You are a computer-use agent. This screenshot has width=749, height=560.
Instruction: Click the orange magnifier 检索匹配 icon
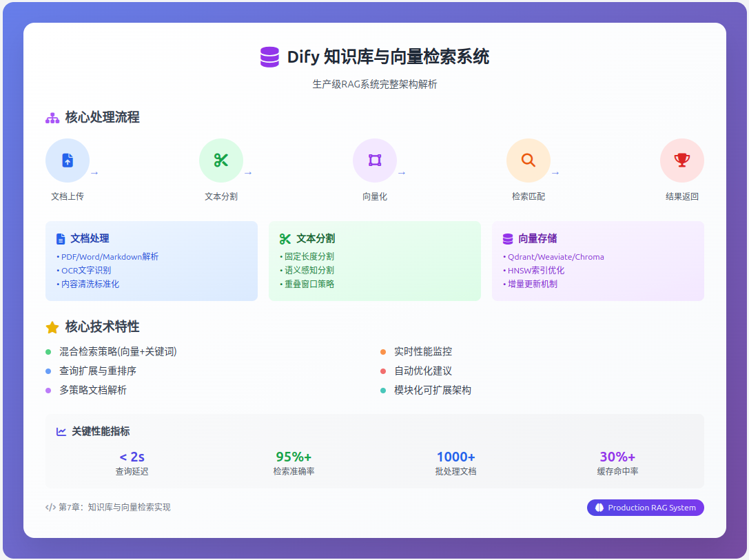coord(529,160)
